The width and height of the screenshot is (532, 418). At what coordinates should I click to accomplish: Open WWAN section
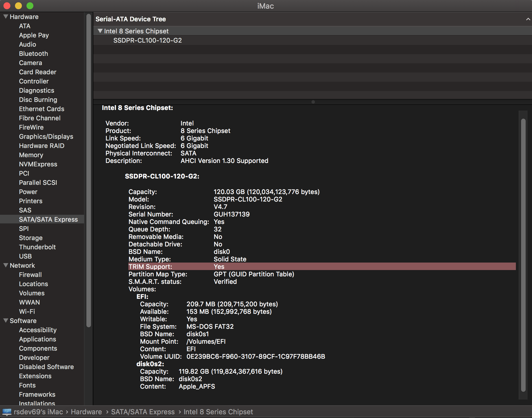pyautogui.click(x=29, y=302)
